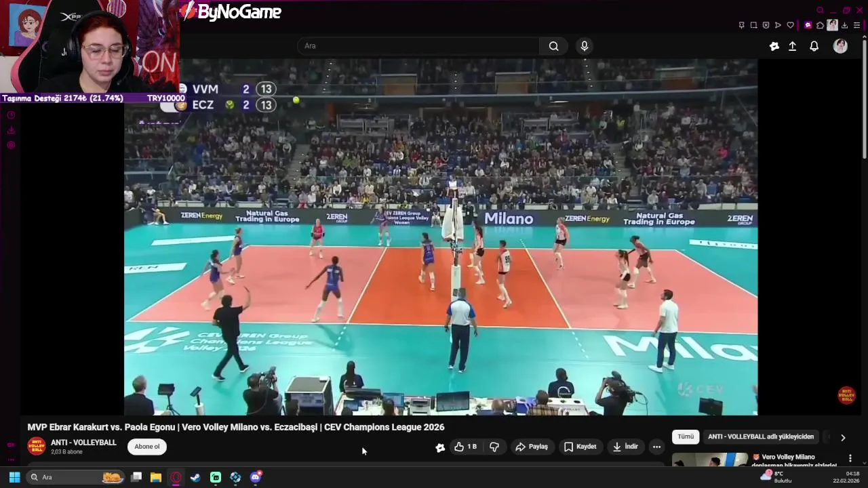Click the flower icon next to like button
868x488 pixels.
(440, 447)
